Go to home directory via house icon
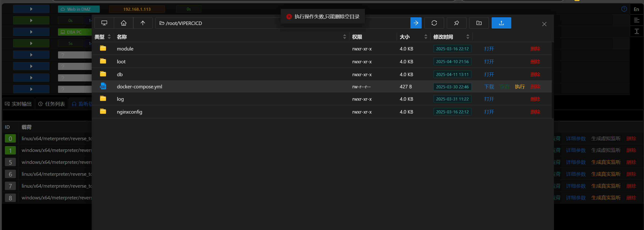Image resolution: width=644 pixels, height=230 pixels. click(123, 23)
